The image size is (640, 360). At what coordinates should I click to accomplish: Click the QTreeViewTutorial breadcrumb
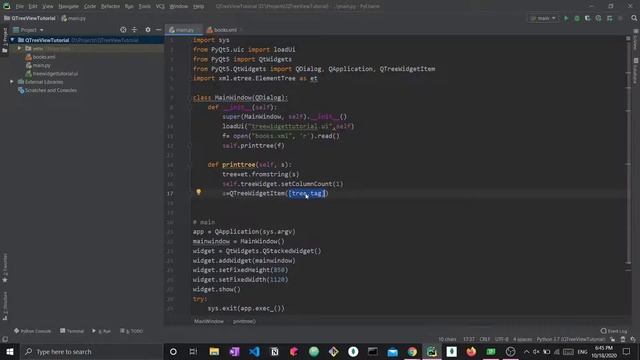[x=29, y=18]
